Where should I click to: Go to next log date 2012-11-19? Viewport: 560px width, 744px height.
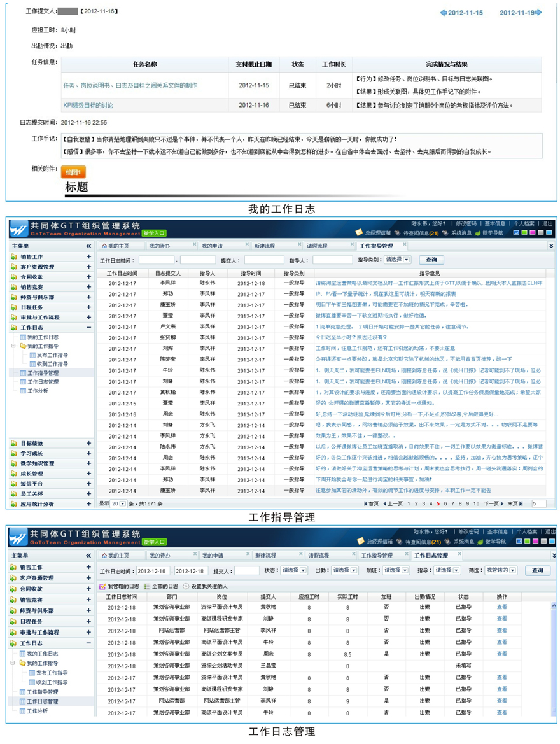(520, 13)
